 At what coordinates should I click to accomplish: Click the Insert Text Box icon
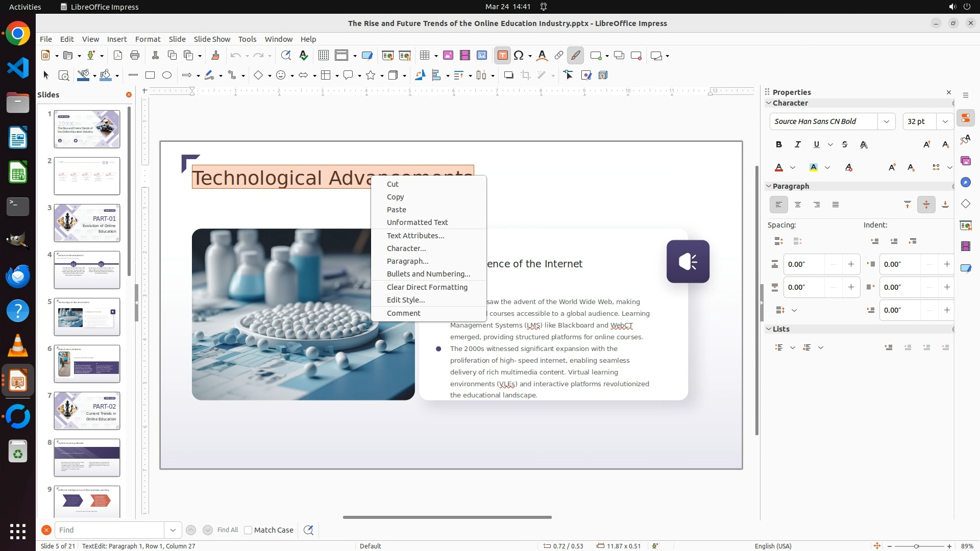(502, 56)
